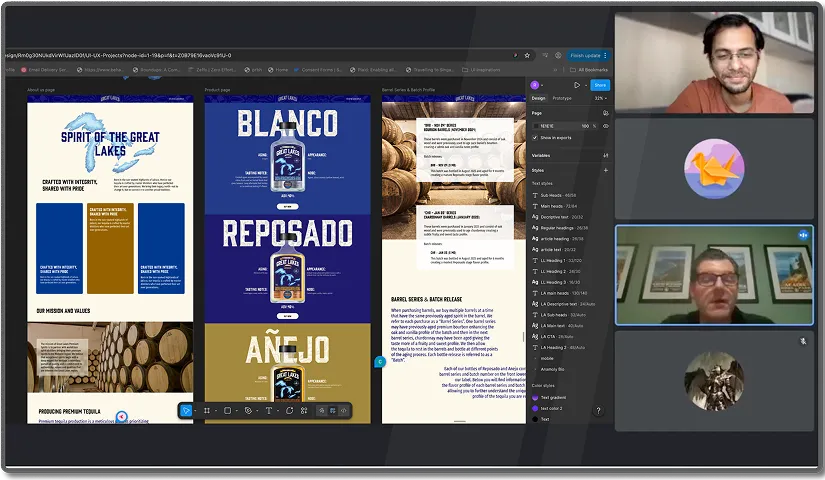Open the origami bird participant avatar
Image resolution: width=825 pixels, height=480 pixels.
coord(714,168)
